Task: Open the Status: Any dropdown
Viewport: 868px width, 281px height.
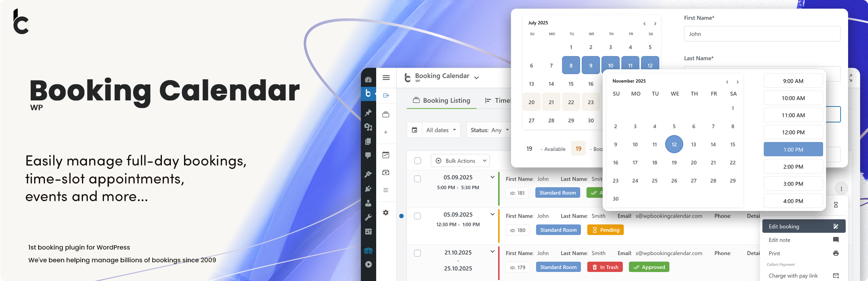Action: pos(489,130)
